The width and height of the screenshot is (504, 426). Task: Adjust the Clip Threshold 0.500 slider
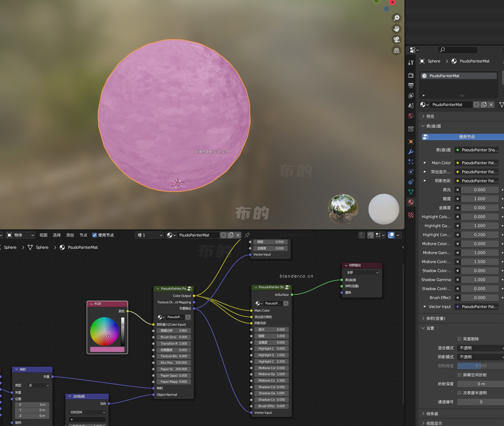pos(481,366)
